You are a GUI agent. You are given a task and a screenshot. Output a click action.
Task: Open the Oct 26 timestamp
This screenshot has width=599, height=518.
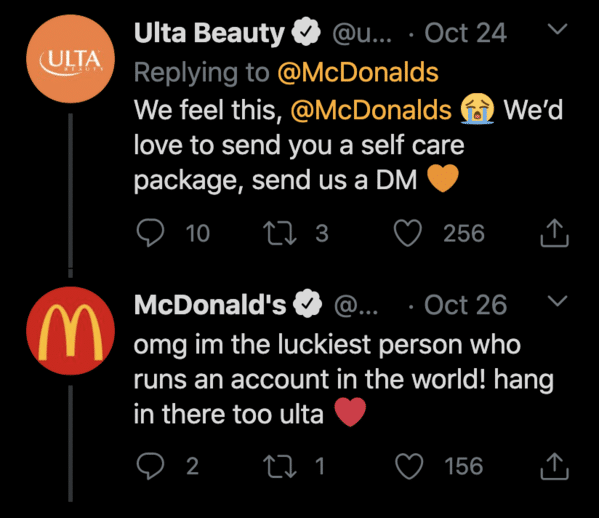pyautogui.click(x=466, y=305)
